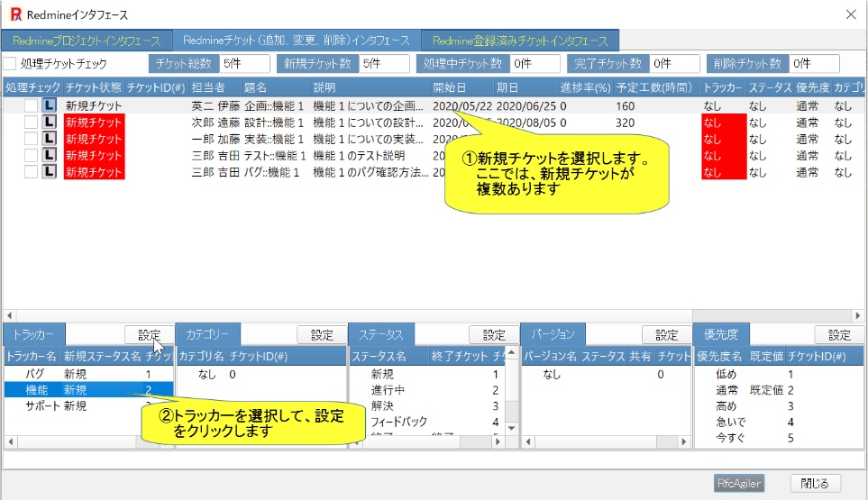Image resolution: width=868 pixels, height=500 pixels.
Task: Click the 削除チケット数 count field
Action: (814, 64)
